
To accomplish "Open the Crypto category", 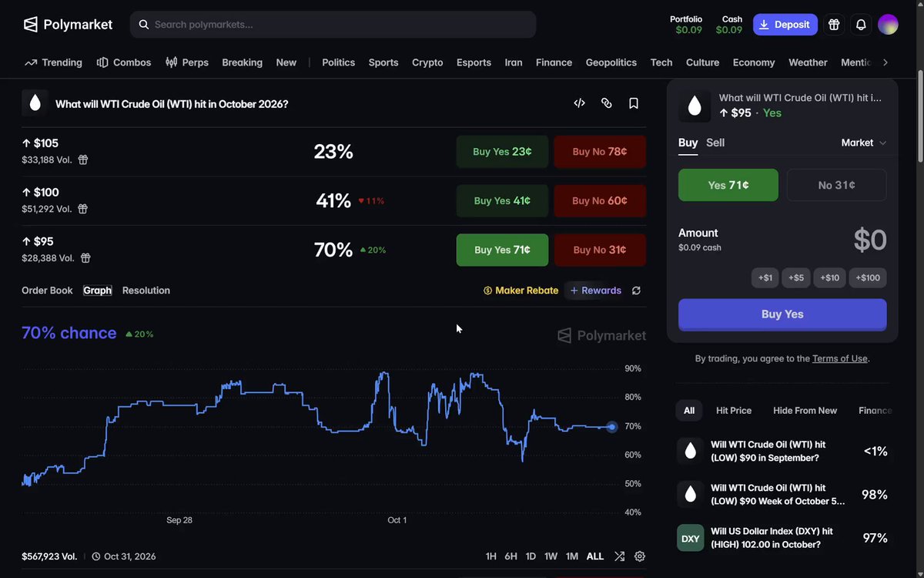I will pyautogui.click(x=427, y=62).
